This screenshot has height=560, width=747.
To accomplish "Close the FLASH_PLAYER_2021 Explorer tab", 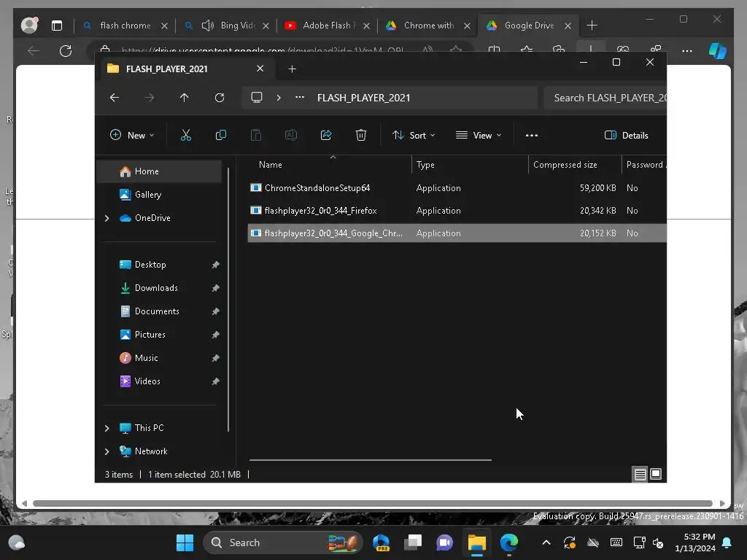I will (260, 69).
